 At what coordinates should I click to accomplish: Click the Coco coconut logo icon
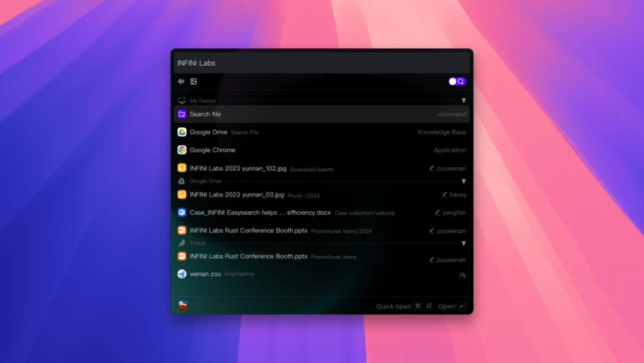183,306
